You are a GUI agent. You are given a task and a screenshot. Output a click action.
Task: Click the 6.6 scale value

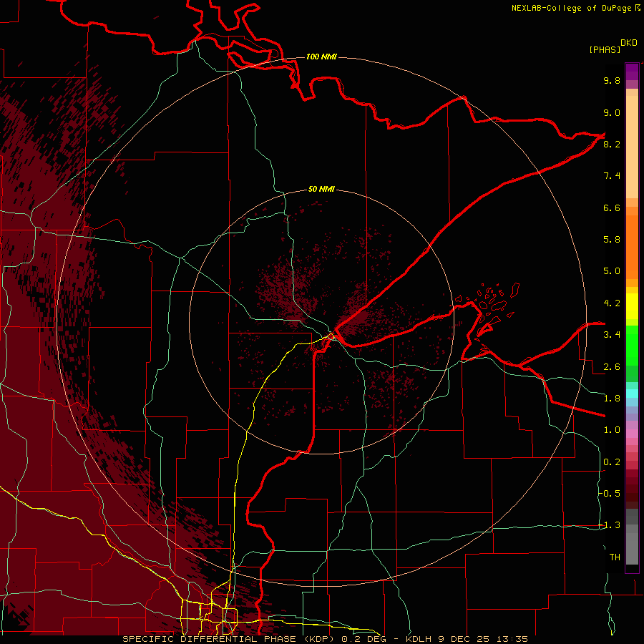coord(612,208)
